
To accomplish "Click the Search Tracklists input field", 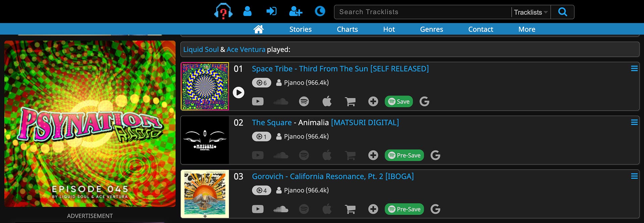I will tap(423, 12).
